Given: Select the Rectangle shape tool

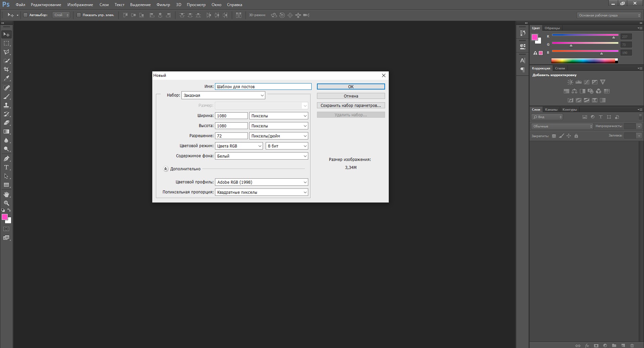Looking at the screenshot, I should pos(6,185).
